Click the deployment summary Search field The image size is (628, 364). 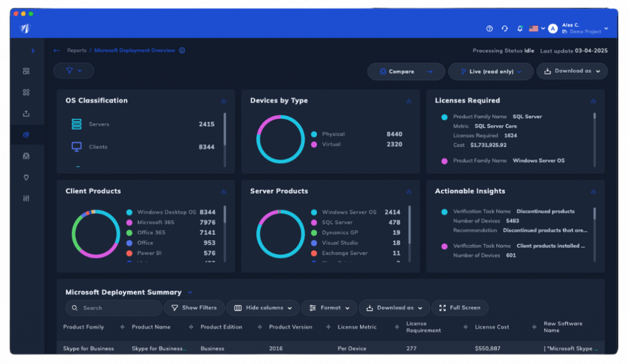(x=114, y=308)
